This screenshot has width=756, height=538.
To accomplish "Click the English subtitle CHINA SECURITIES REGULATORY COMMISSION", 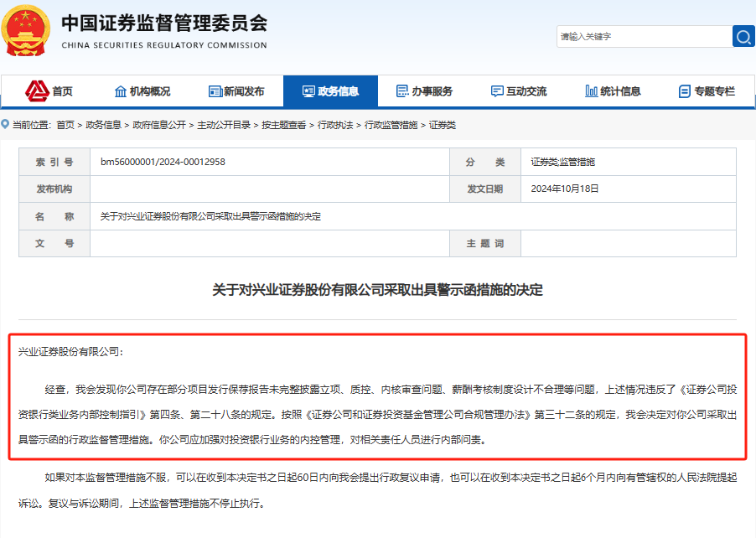I will point(164,45).
